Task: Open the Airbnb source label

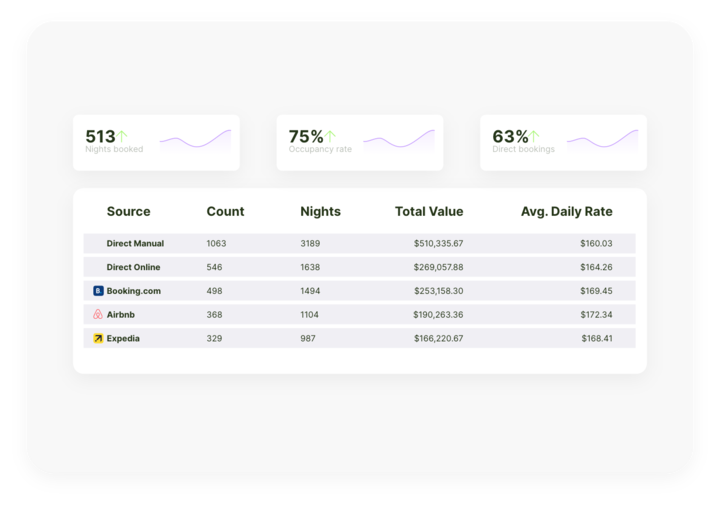Action: [122, 315]
